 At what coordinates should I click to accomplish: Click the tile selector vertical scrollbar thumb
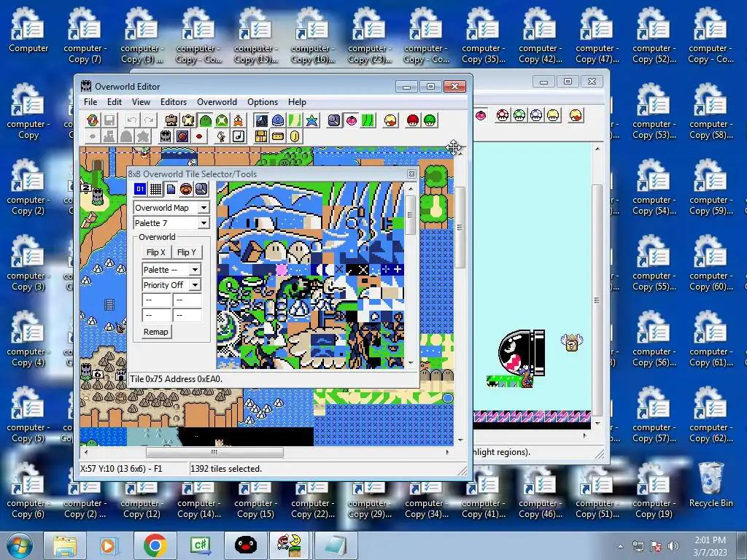[410, 215]
